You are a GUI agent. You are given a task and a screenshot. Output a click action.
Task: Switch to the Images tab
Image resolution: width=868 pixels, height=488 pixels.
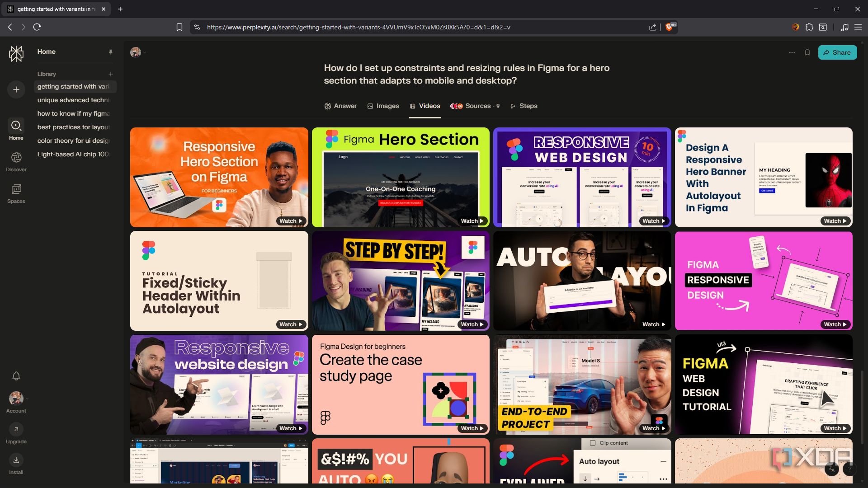click(383, 106)
